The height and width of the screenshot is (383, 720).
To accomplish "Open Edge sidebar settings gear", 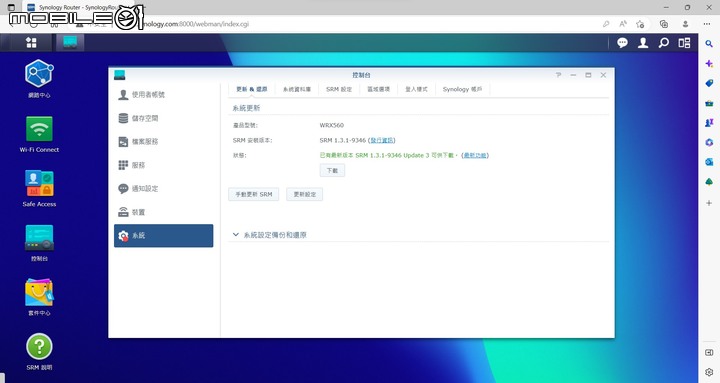I will 709,372.
